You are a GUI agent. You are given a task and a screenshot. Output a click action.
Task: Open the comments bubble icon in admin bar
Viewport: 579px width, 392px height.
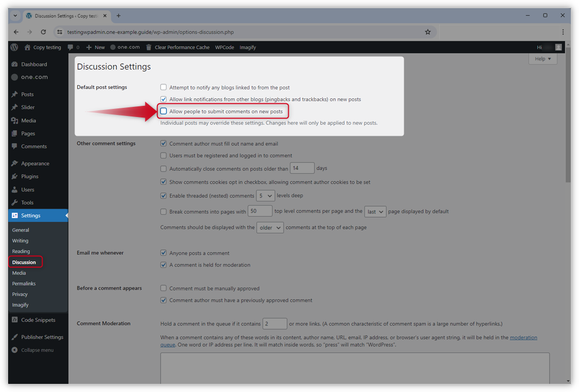click(x=70, y=47)
